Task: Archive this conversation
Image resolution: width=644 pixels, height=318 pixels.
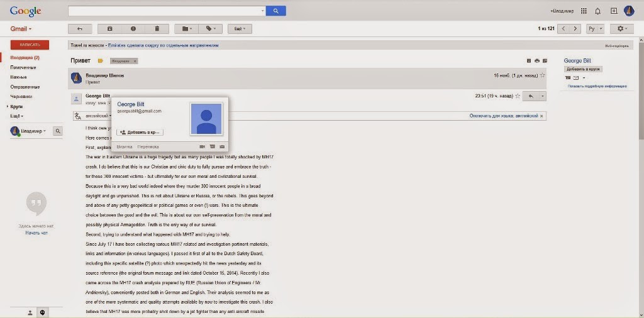Action: coord(109,29)
